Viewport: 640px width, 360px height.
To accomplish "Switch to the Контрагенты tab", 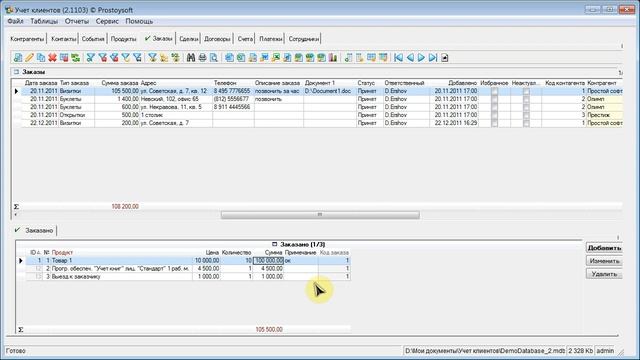I will point(27,39).
